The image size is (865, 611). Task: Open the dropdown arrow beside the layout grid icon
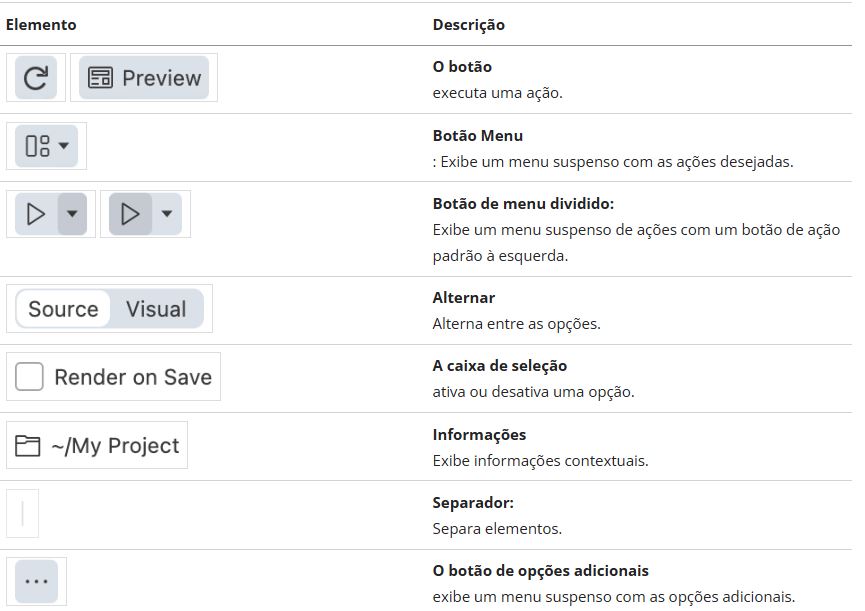(x=64, y=146)
